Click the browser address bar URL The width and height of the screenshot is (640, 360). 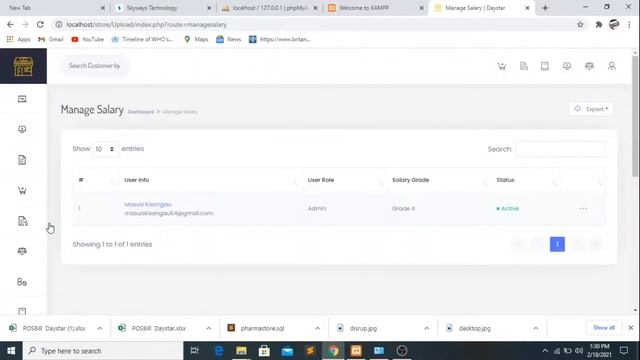coord(146,24)
